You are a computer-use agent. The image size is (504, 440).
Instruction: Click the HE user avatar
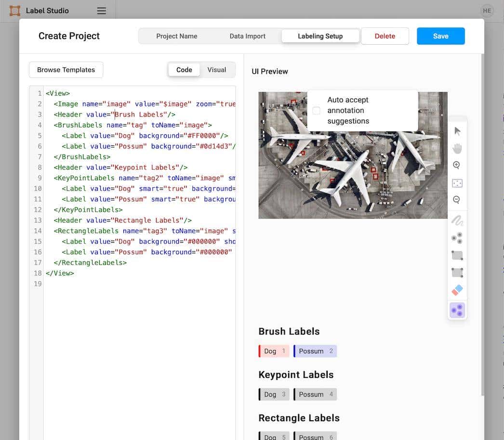(x=487, y=11)
